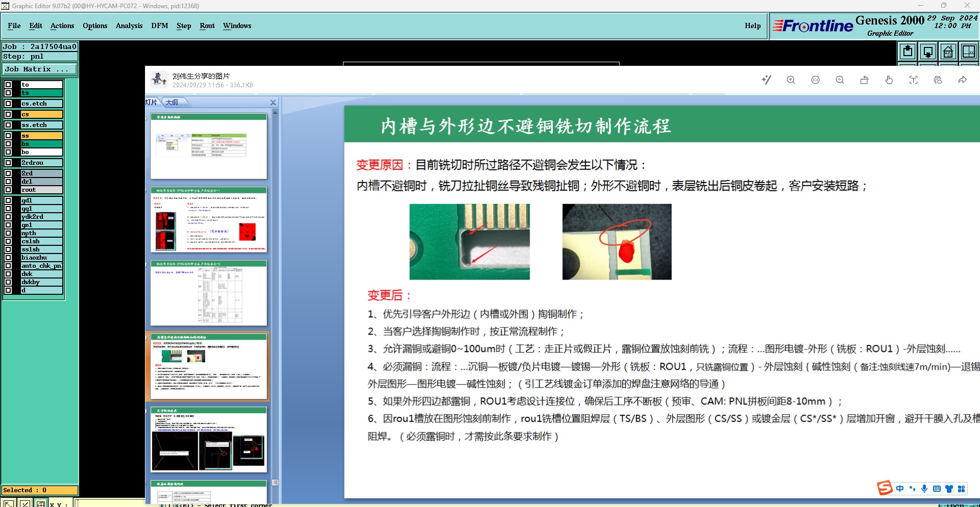Toggle checkbox for layer 'cs'
This screenshot has width=980, height=507.
coord(8,114)
